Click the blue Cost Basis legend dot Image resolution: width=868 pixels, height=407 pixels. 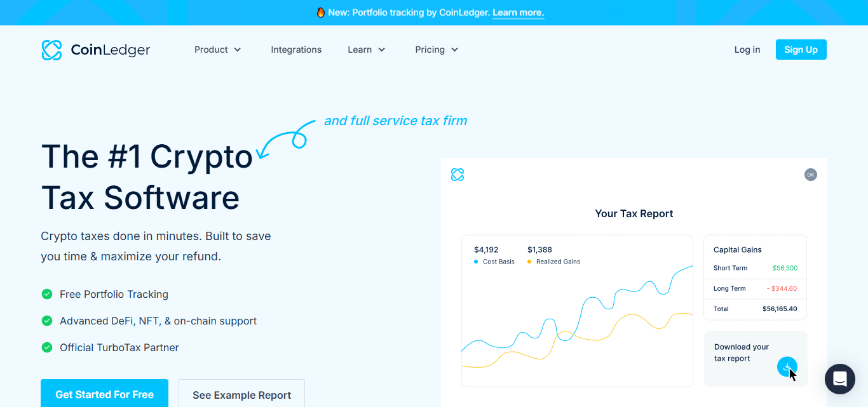point(476,262)
